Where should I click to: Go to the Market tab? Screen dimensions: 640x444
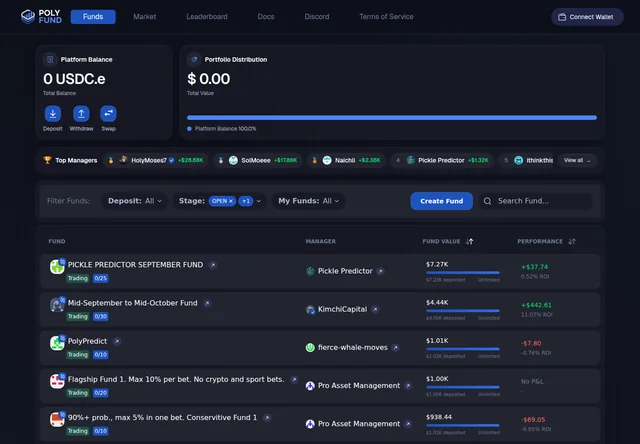click(x=144, y=17)
